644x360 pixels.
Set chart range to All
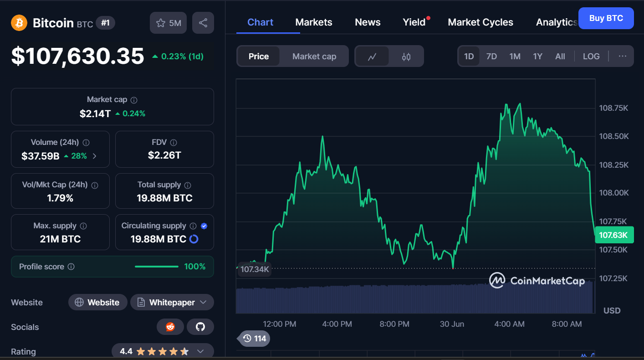pos(560,57)
